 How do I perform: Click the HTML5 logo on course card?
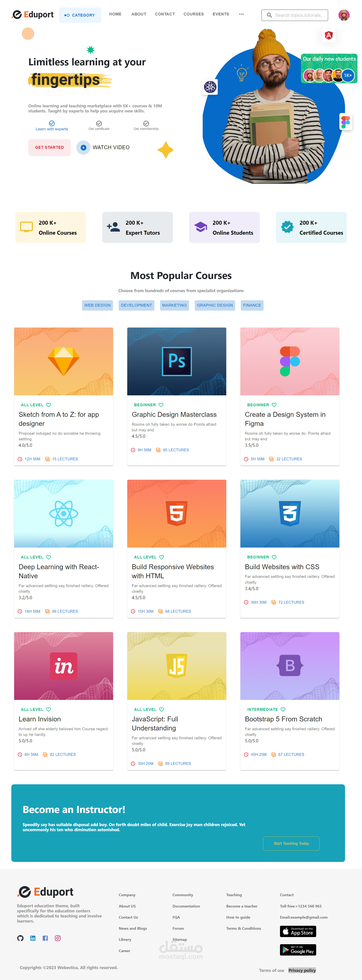pyautogui.click(x=177, y=514)
